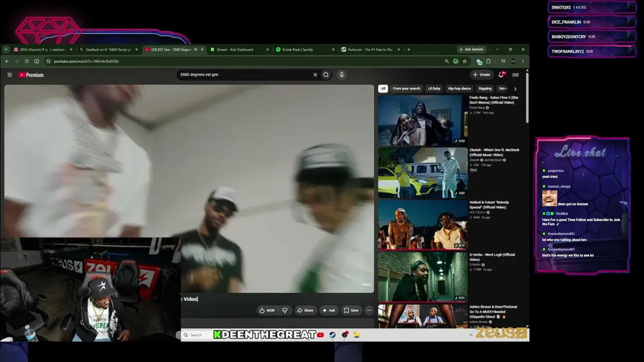Viewport: 644px width, 362px height.
Task: Dislike the video with thumbs down
Action: [285, 310]
